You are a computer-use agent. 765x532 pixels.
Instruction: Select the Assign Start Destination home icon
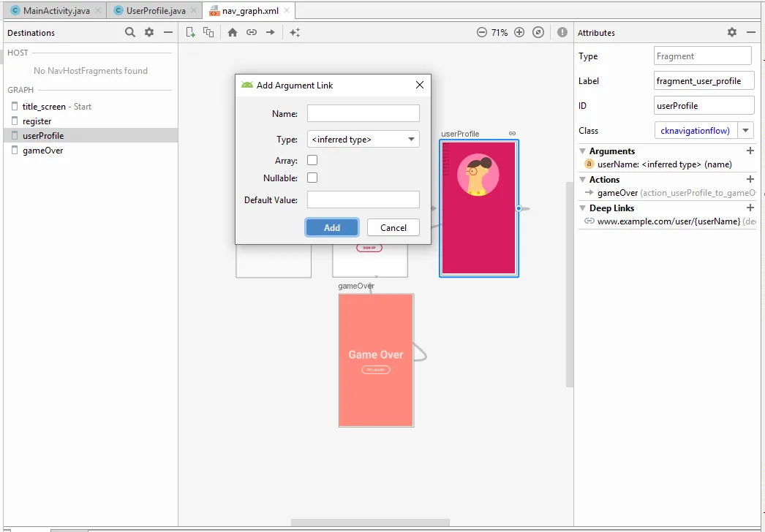click(x=232, y=32)
